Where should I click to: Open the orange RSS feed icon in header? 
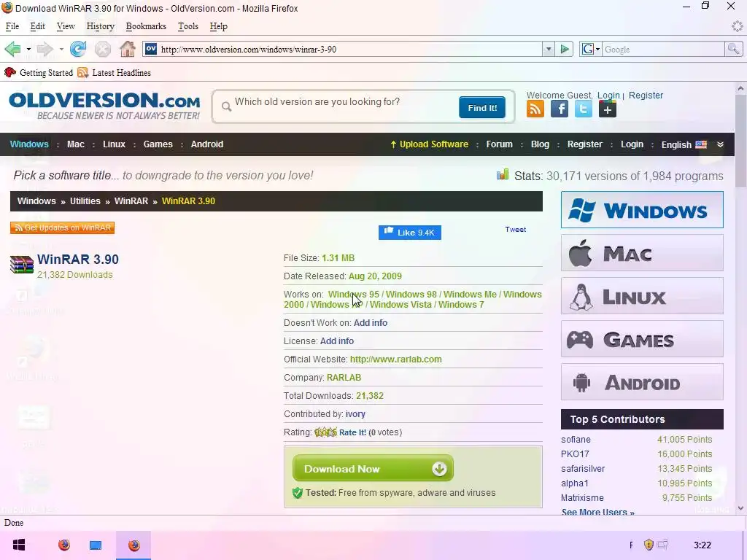535,109
